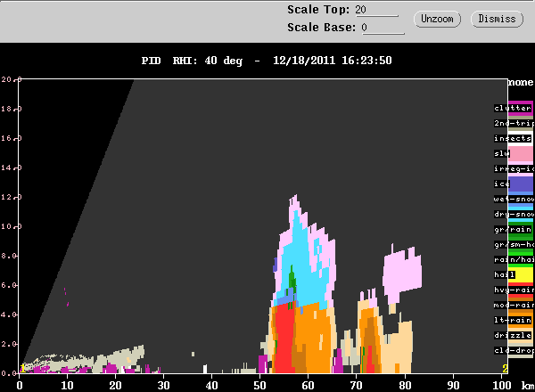The height and width of the screenshot is (392, 535).
Task: Click the 20.0 altitude axis label
Action: (x=12, y=79)
